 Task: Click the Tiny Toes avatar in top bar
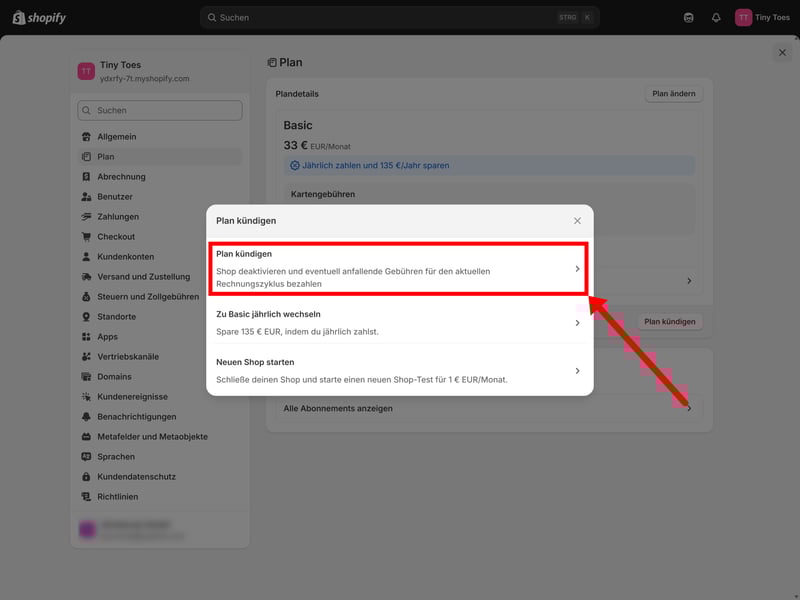[x=743, y=17]
